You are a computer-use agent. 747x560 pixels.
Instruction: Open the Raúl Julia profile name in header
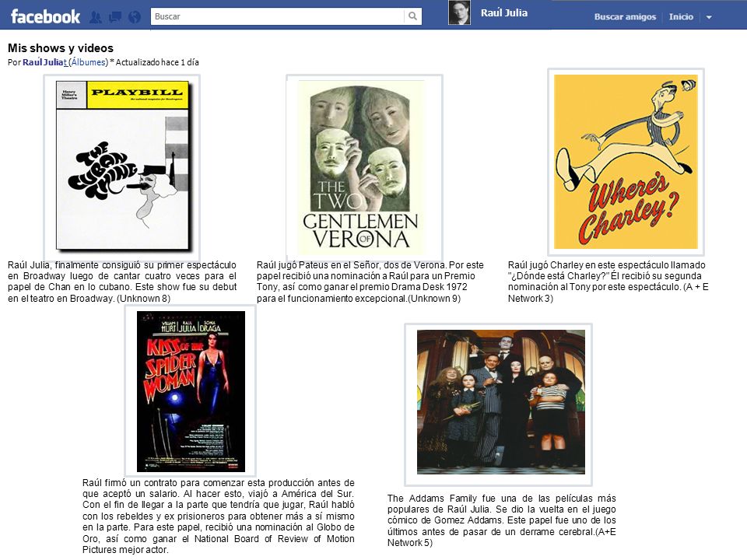(504, 13)
